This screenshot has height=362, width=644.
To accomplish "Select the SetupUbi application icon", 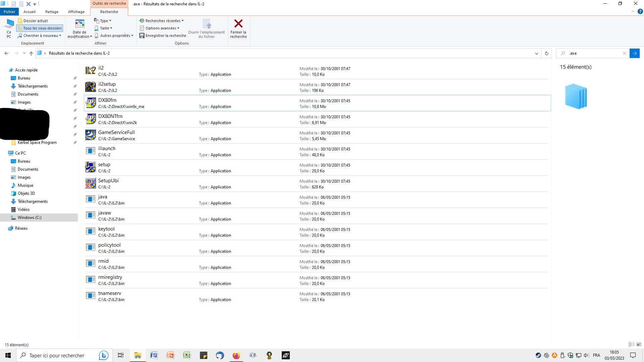I will pos(91,183).
